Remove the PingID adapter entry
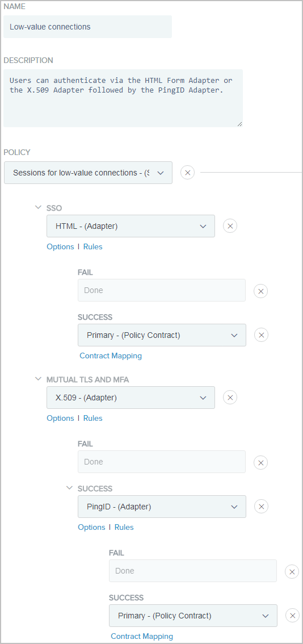This screenshot has height=644, width=303. (261, 507)
